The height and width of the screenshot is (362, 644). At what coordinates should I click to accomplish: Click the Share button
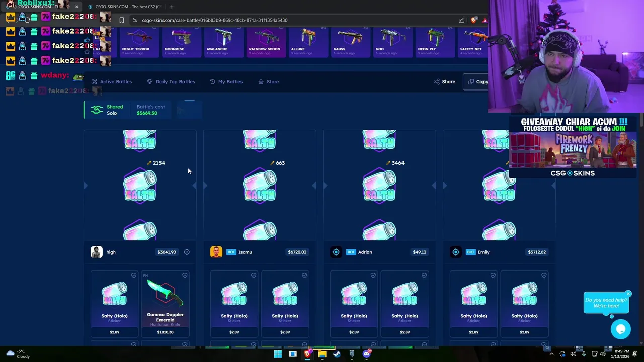click(444, 82)
